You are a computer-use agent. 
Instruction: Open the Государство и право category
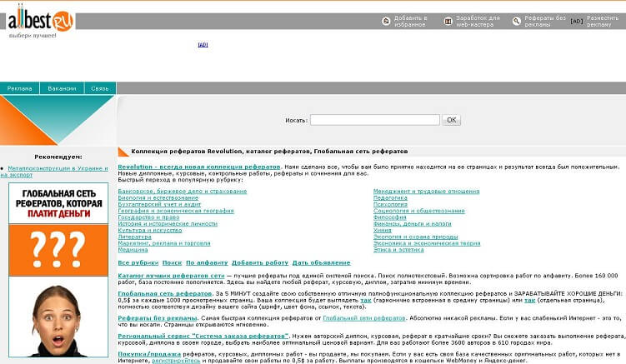148,217
